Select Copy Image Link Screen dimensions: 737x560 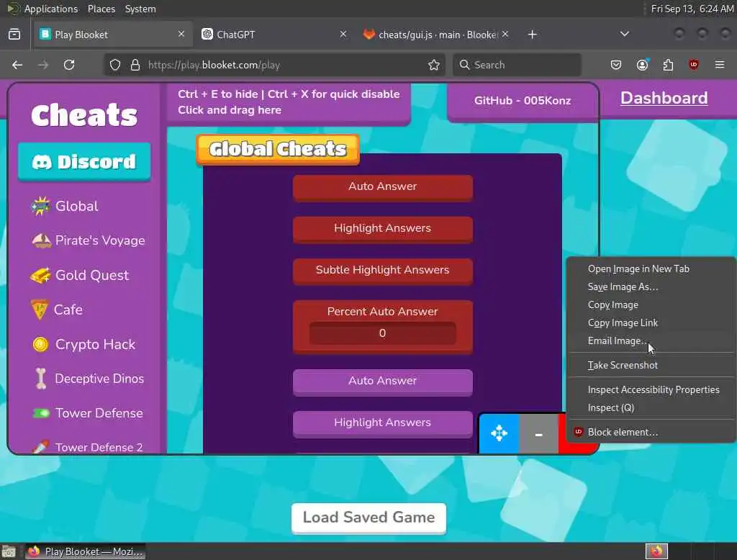(x=651, y=323)
